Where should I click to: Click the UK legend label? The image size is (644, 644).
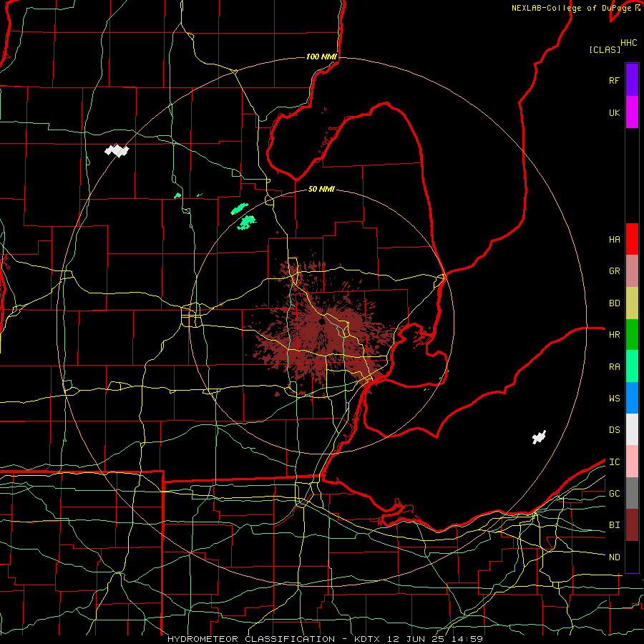click(x=614, y=112)
